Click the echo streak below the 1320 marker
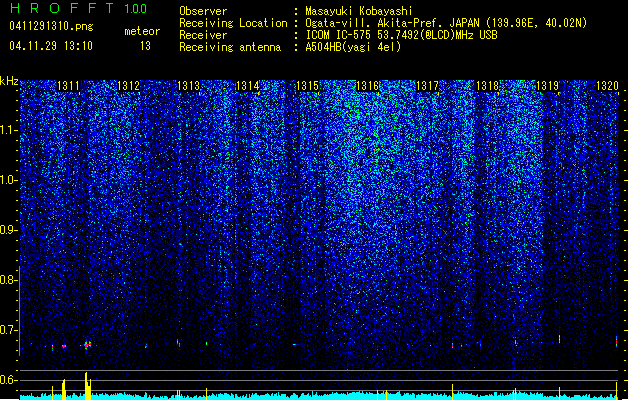 pos(617,341)
